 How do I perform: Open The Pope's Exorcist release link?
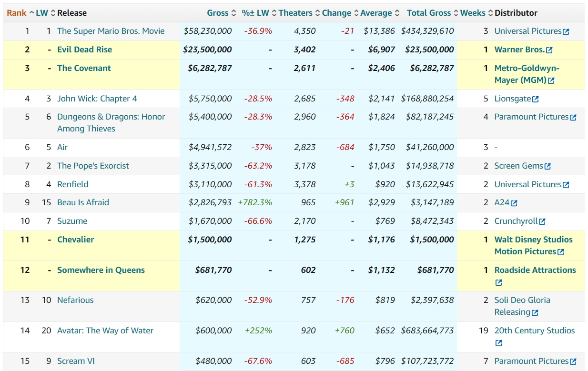[93, 166]
